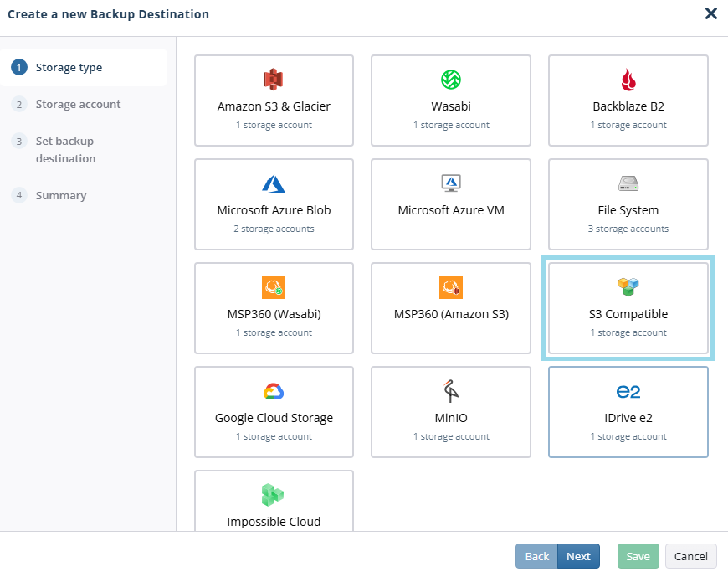Viewport: 728px width, 577px height.
Task: Choose the Microsoft Azure VM label
Action: 451,210
